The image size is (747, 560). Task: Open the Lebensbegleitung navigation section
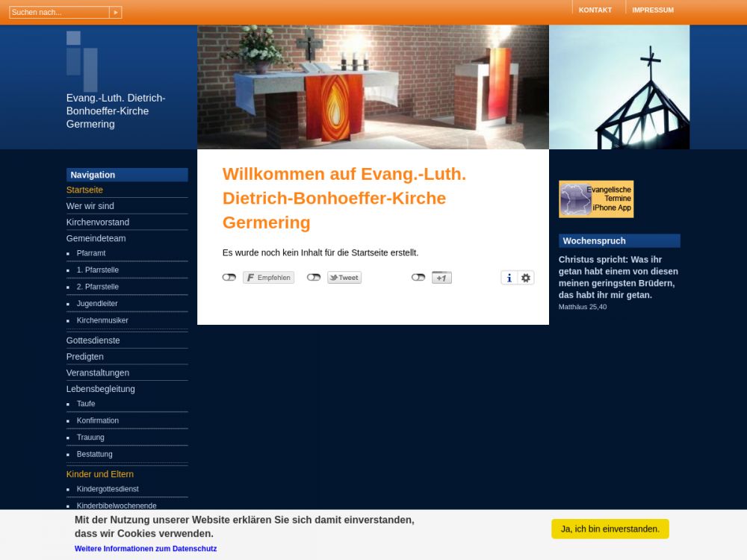point(100,389)
